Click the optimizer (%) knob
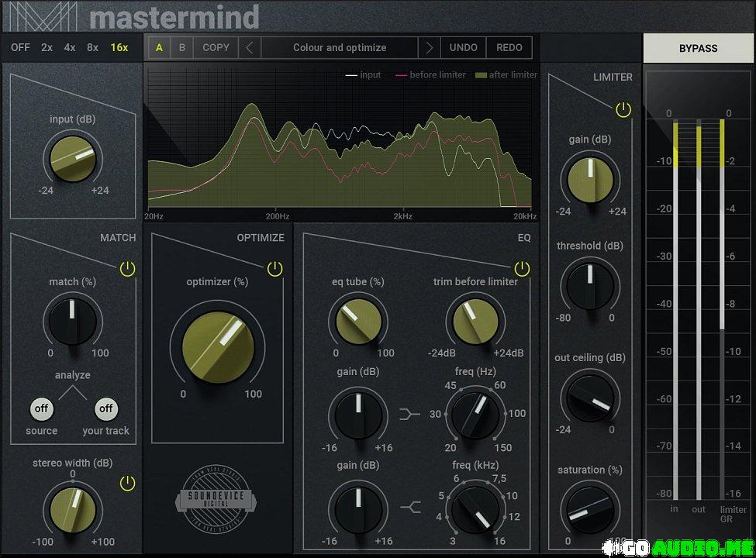This screenshot has width=756, height=558. click(218, 347)
